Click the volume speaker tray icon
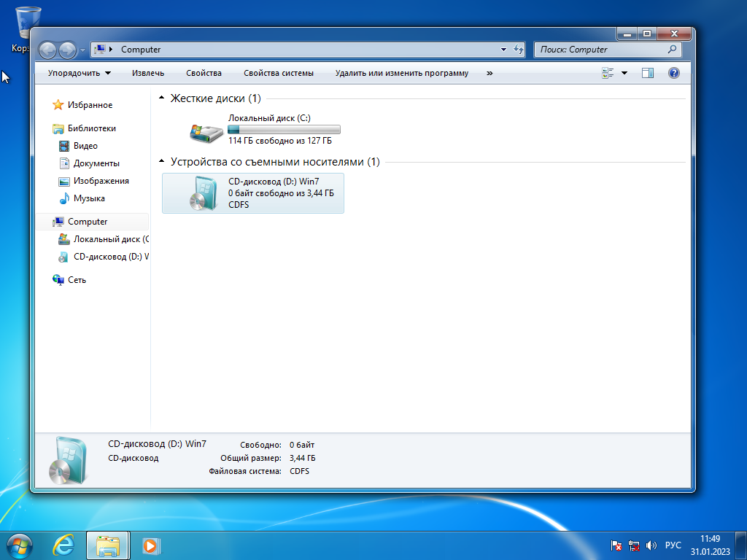747x560 pixels. coord(651,545)
